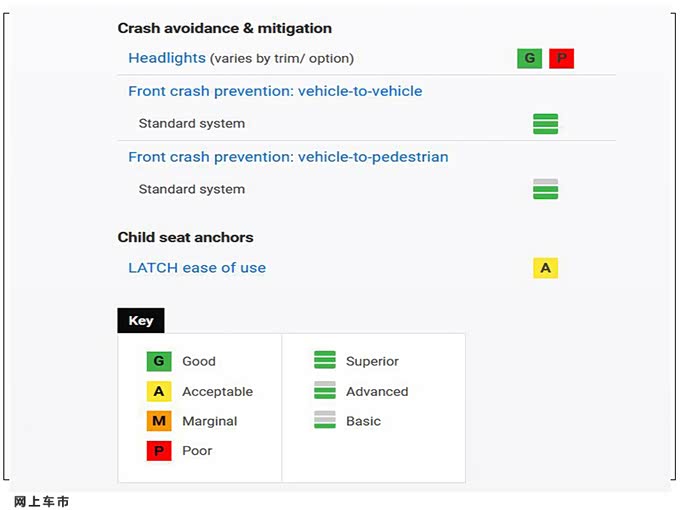680x510 pixels.
Task: Open the Headlights link
Action: coord(167,58)
